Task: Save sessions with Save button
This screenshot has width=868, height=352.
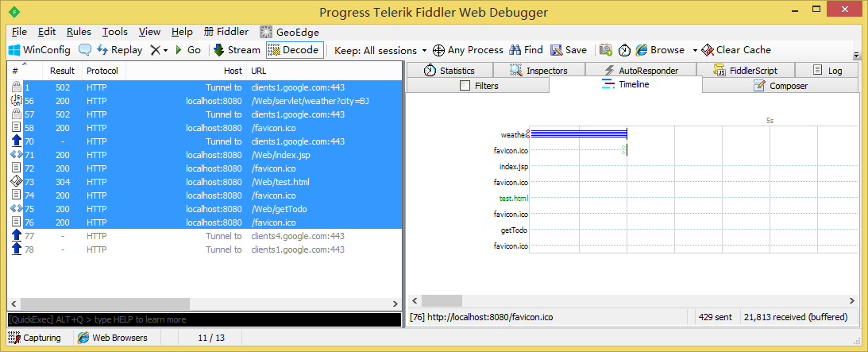Action: point(569,50)
